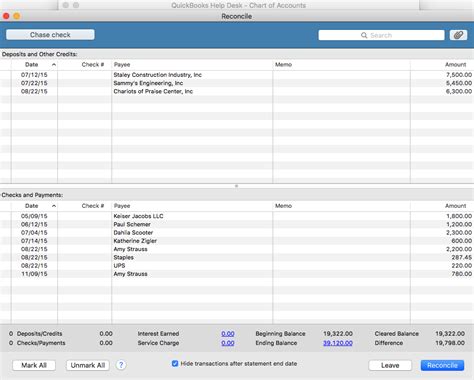
Task: Click the blue Reconcile button
Action: [x=442, y=365]
